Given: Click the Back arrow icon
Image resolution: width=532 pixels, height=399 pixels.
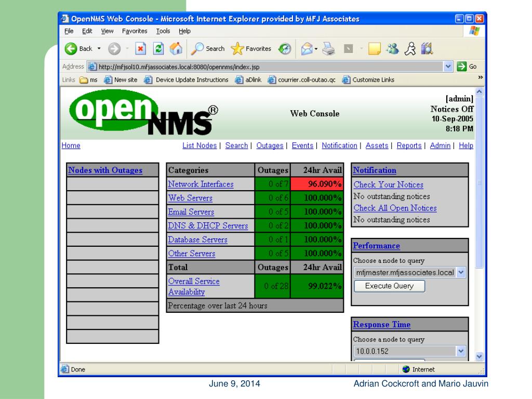Looking at the screenshot, I should (71, 49).
